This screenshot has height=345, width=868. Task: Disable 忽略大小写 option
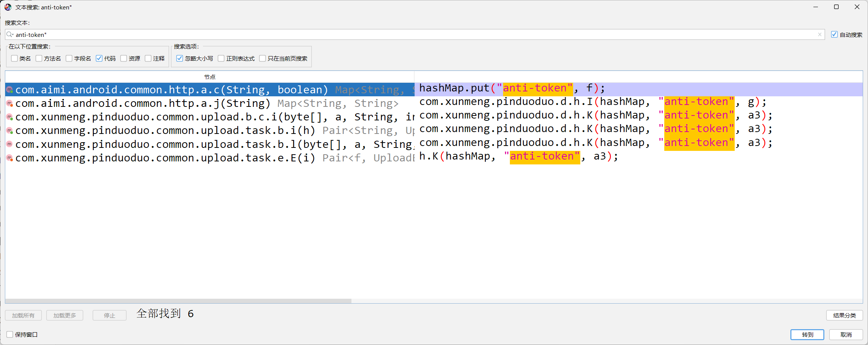(x=180, y=58)
